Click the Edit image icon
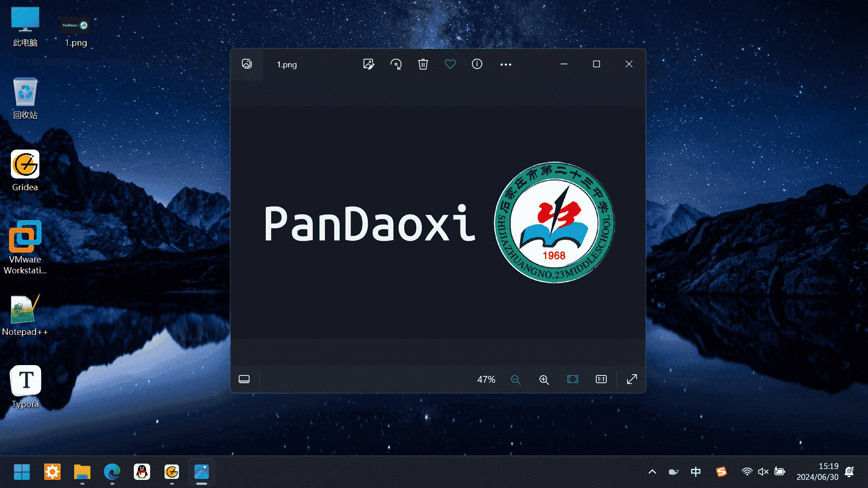The height and width of the screenshot is (488, 868). tap(368, 64)
